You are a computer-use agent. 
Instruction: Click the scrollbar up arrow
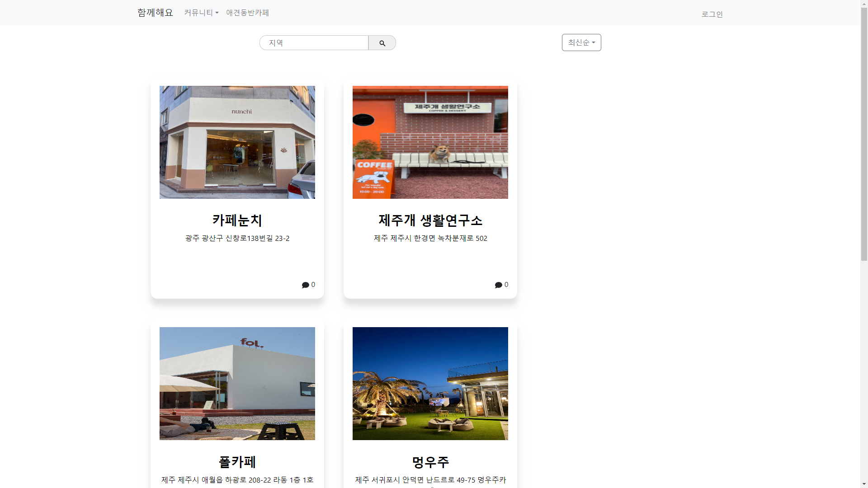point(864,4)
